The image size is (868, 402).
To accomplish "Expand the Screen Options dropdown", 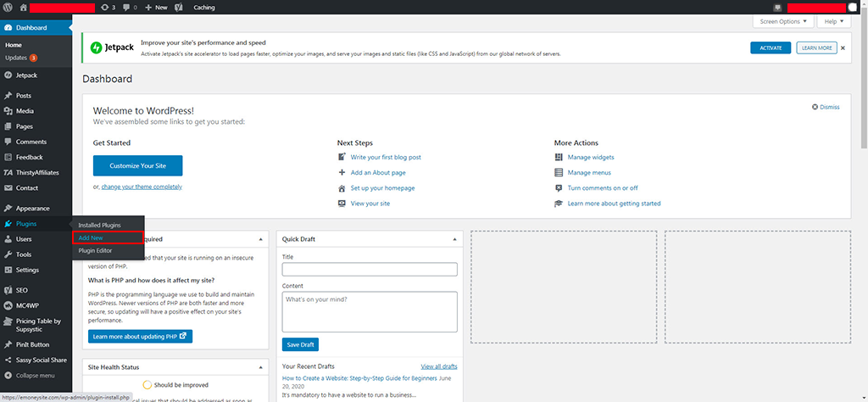I will coord(783,21).
